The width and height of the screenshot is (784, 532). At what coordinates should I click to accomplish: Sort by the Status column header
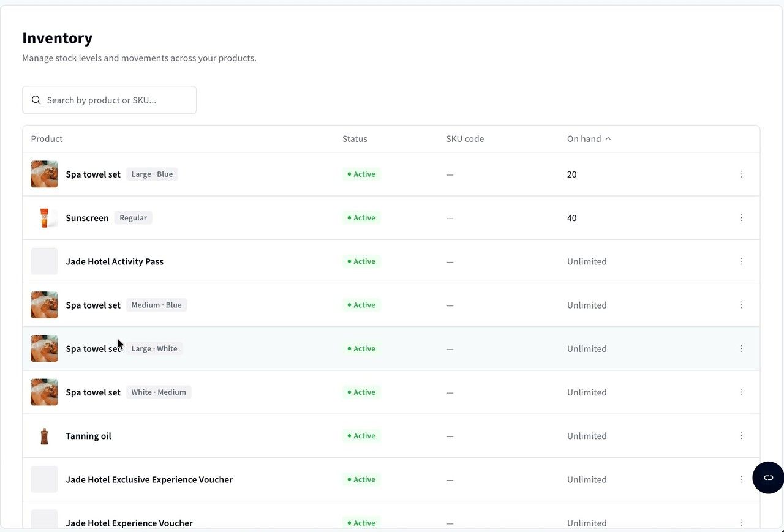coord(355,139)
